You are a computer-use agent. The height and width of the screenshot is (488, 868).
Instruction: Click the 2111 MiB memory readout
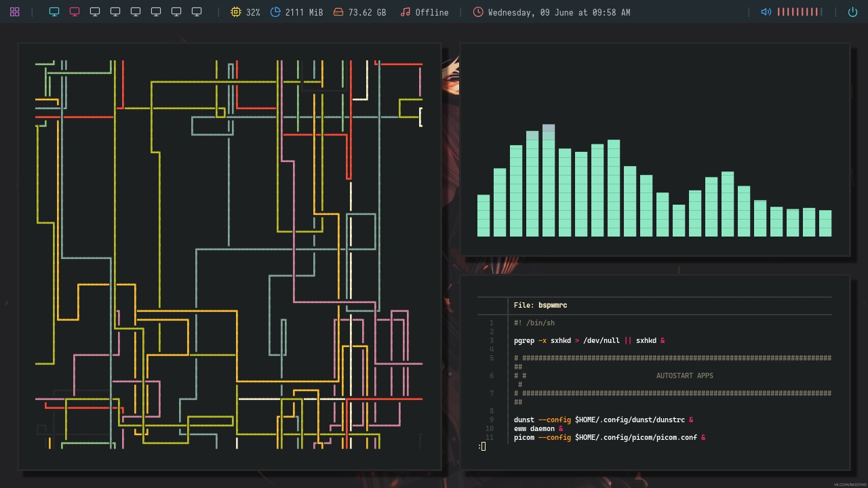(304, 12)
